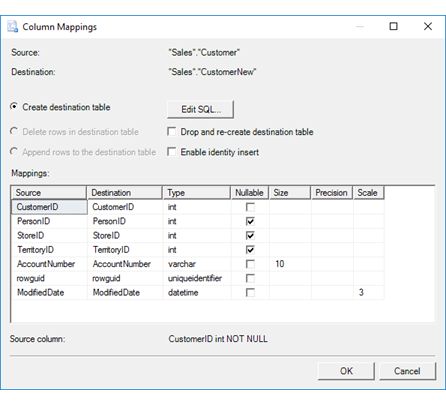Uncheck Nullable for TerritoryID row
Viewport: 446px width, 405px height.
pos(250,250)
